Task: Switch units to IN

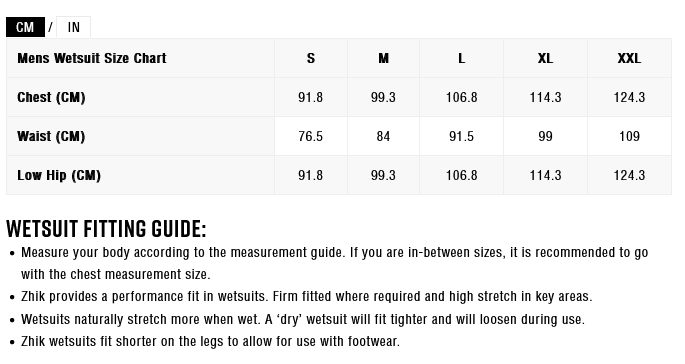Action: coord(73,27)
